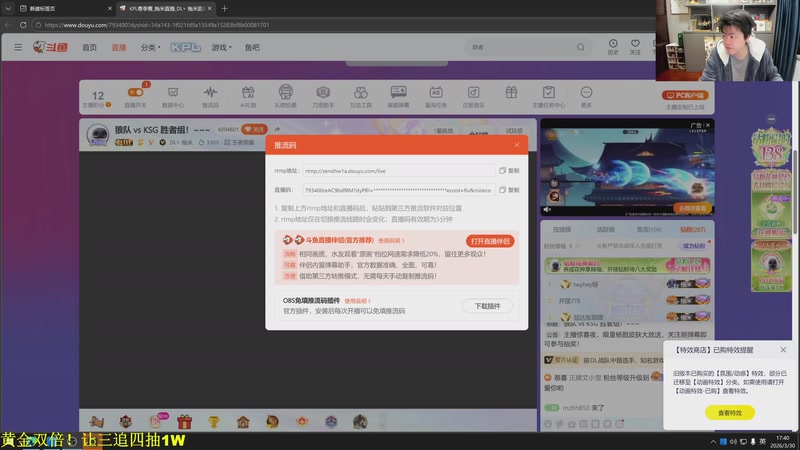Viewport: 800px width, 450px height.
Task: Open 使用说明 link beside 斗鱼直播伴侣
Action: point(391,240)
